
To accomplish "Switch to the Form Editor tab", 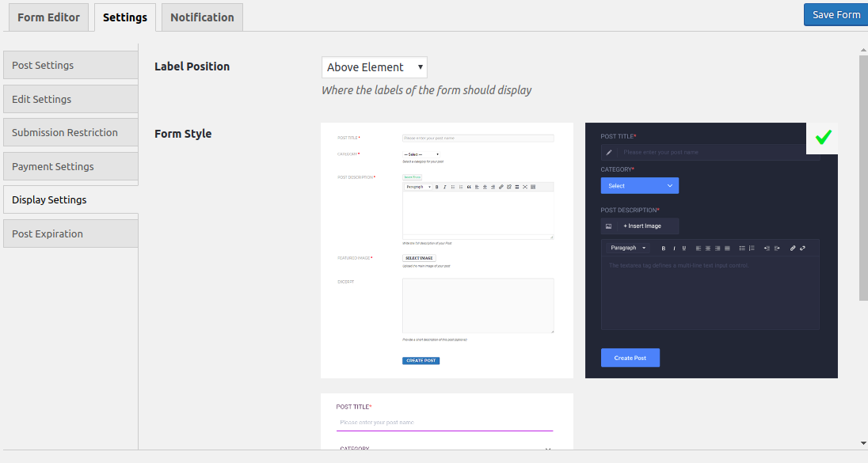I will click(x=49, y=17).
